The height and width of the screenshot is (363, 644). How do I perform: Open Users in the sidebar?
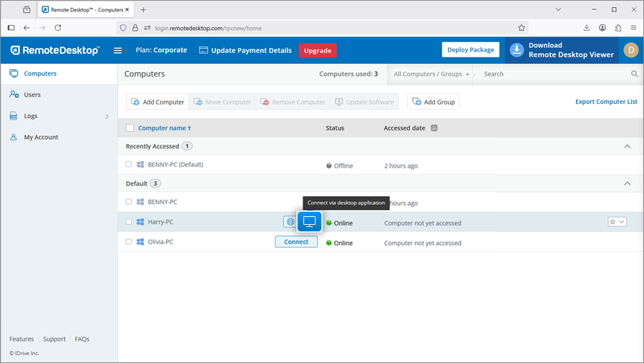32,95
